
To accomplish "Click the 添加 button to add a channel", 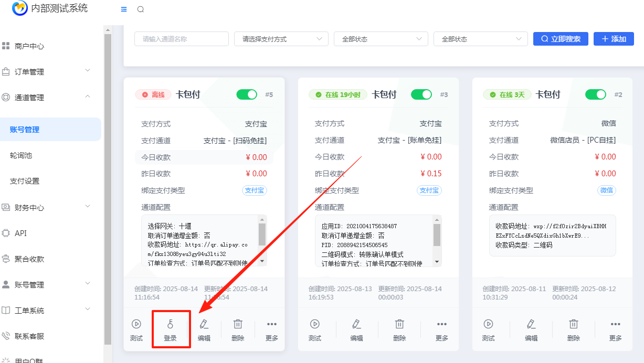I will point(613,39).
